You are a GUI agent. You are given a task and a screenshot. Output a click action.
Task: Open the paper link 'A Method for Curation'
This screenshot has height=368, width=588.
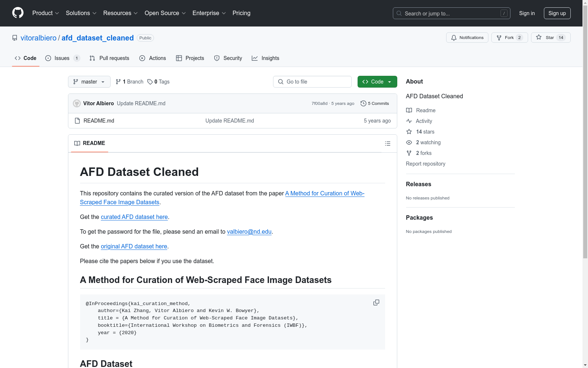(x=325, y=193)
